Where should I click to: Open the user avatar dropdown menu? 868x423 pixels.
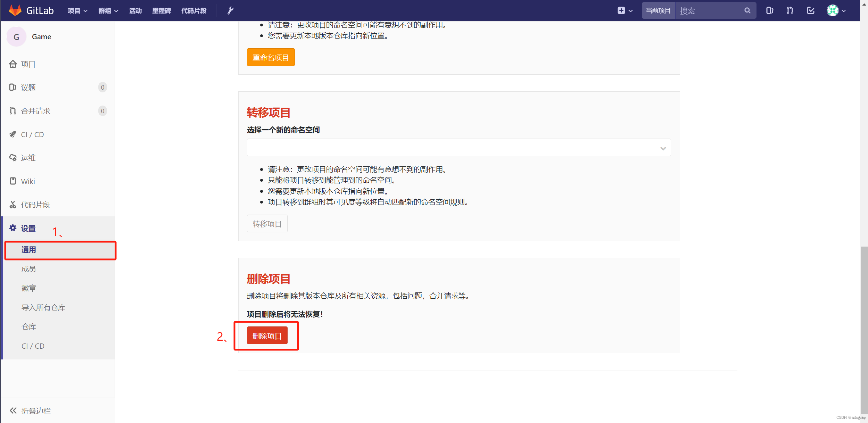click(x=836, y=10)
